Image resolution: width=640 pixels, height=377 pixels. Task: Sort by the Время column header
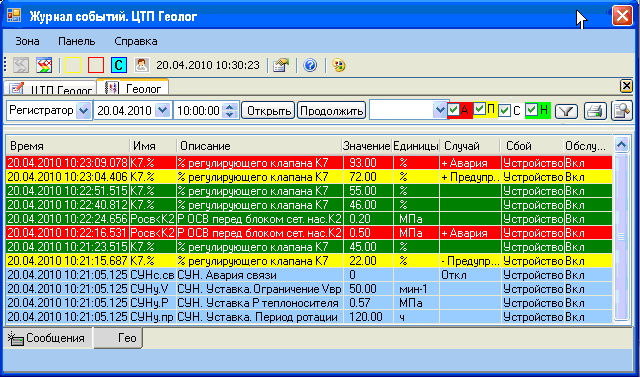tap(68, 146)
